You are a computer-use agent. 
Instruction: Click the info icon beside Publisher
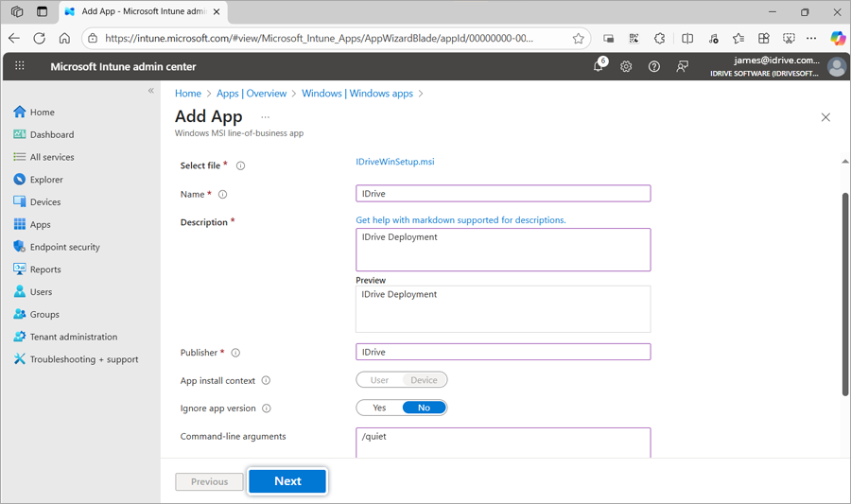click(x=235, y=353)
